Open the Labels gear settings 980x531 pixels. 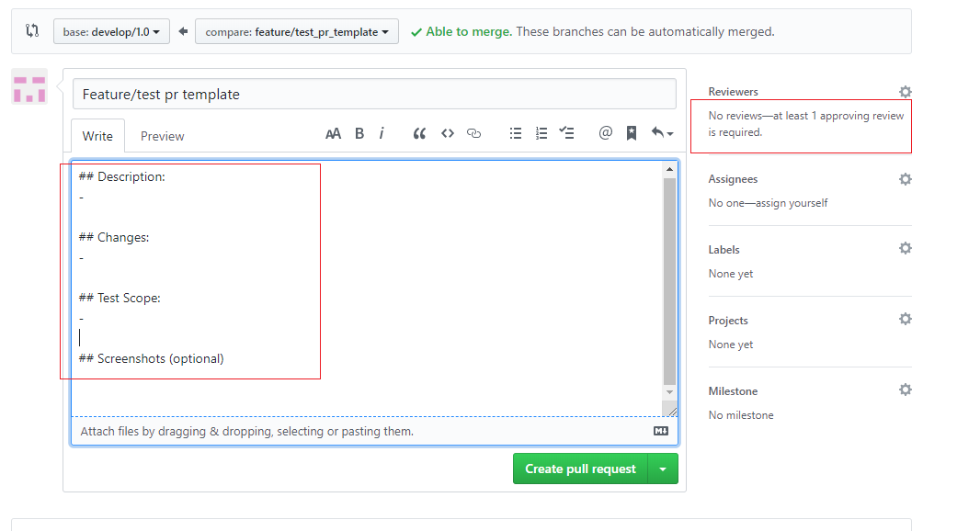[905, 249]
